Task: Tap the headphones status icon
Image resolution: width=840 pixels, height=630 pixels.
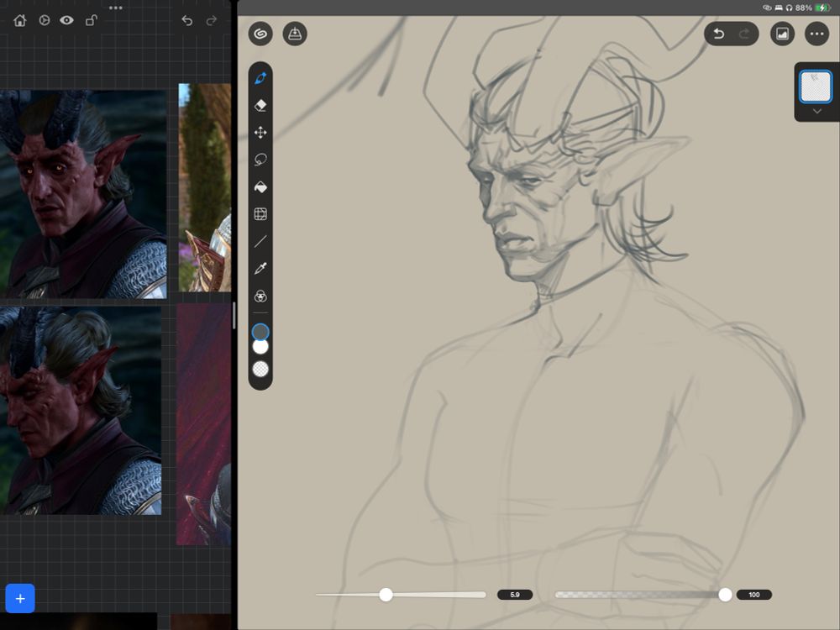Action: (789, 8)
